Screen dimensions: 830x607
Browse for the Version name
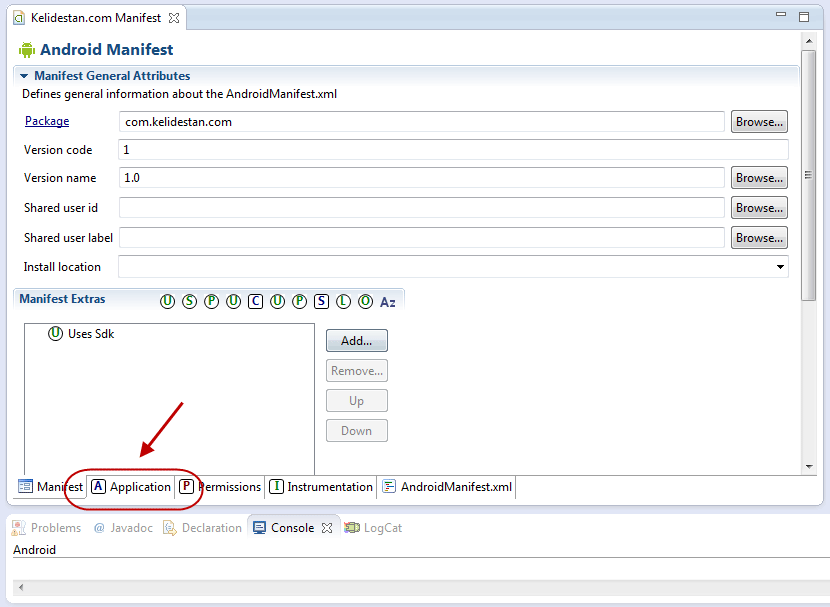759,178
